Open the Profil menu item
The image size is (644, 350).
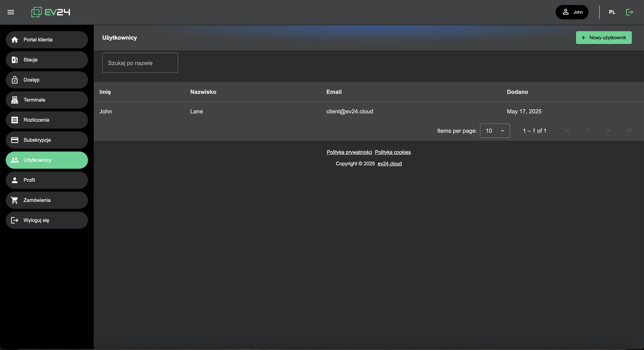(x=47, y=180)
